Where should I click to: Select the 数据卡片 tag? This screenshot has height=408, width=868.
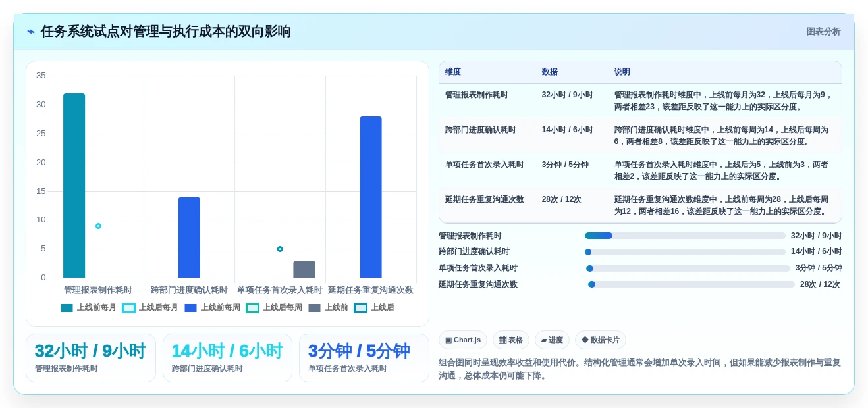pos(600,340)
